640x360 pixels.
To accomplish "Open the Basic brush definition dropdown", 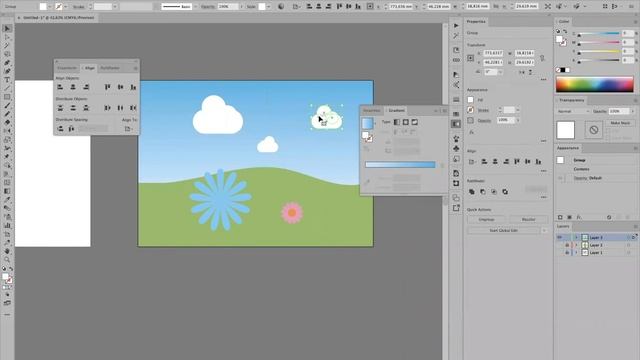I will 195,7.
